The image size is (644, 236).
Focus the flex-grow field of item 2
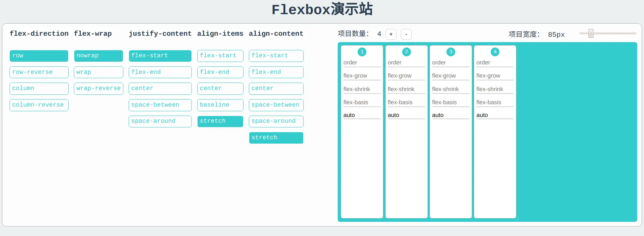click(406, 76)
